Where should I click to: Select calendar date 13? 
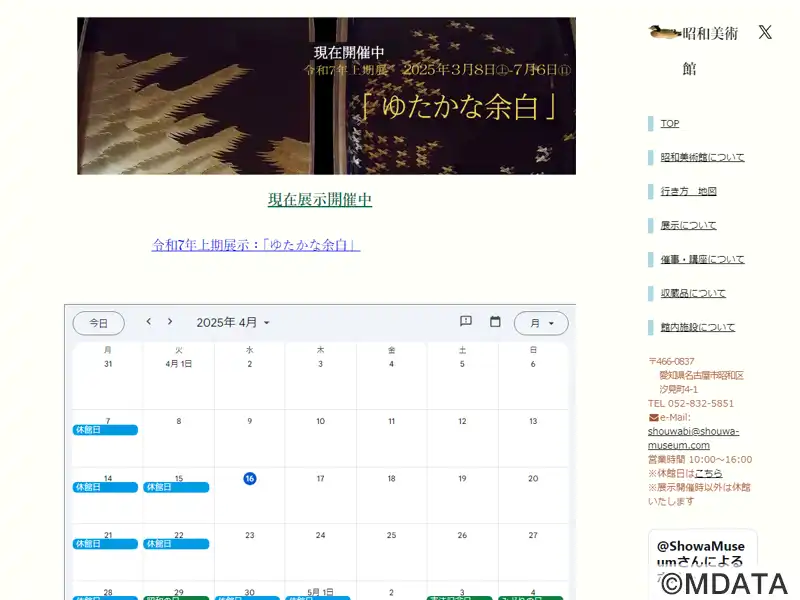pyautogui.click(x=533, y=421)
